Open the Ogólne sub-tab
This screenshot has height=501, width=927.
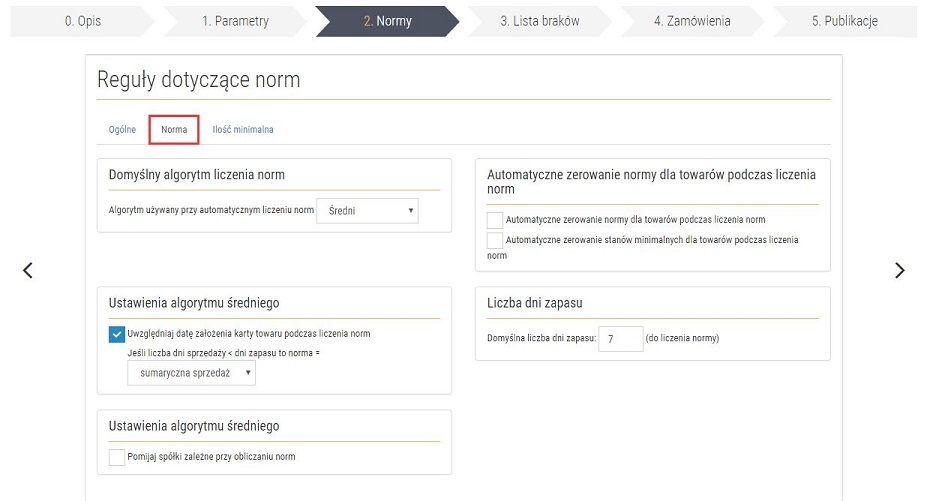tap(122, 130)
